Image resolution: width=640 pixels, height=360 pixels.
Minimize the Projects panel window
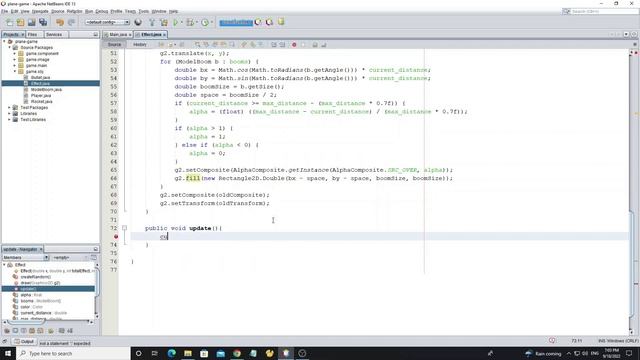pos(96,35)
